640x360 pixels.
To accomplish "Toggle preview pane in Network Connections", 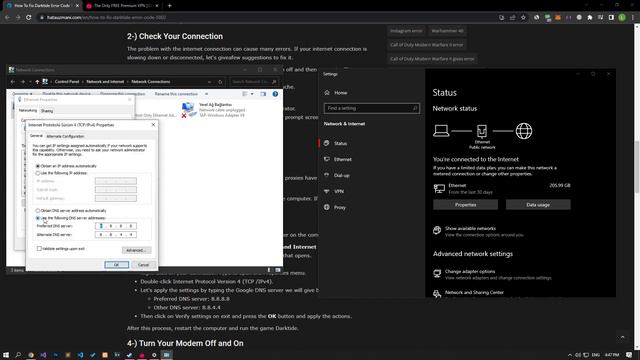I will (263, 94).
